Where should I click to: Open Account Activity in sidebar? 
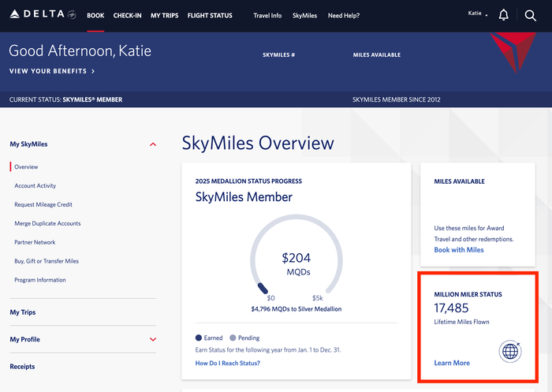tap(35, 185)
